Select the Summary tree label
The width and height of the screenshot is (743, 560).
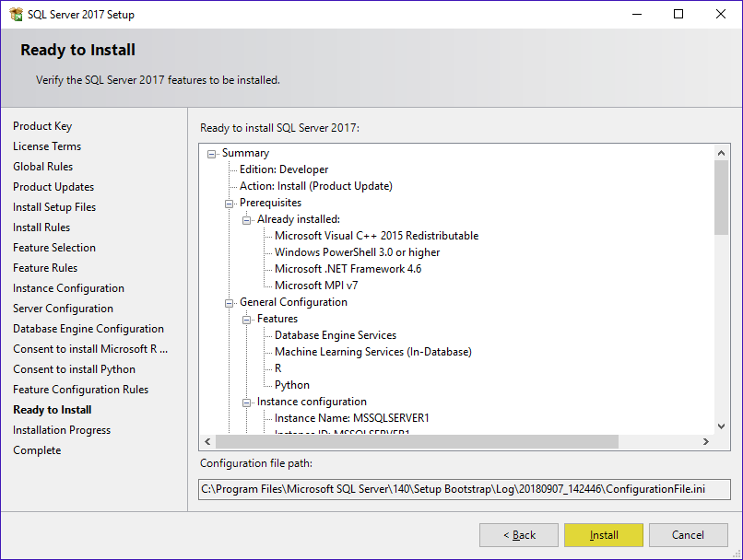(245, 153)
